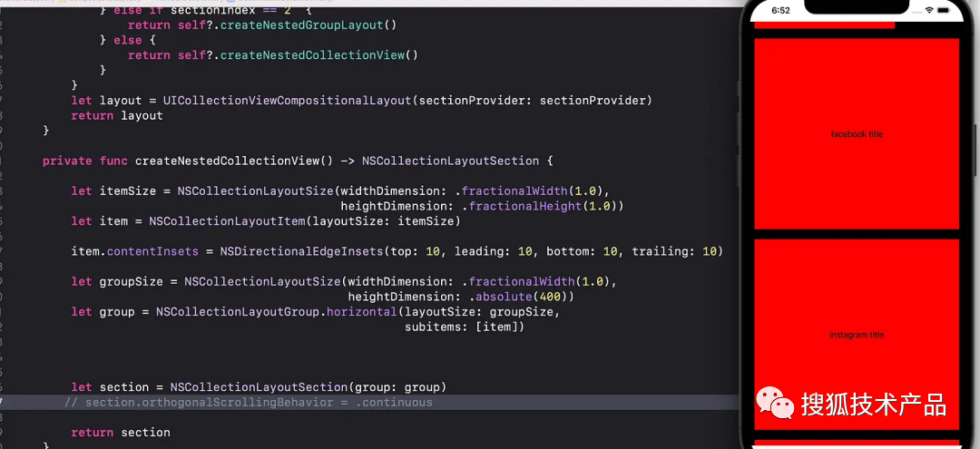
Task: Click the 'trailing: 10' argument
Action: pyautogui.click(x=673, y=251)
